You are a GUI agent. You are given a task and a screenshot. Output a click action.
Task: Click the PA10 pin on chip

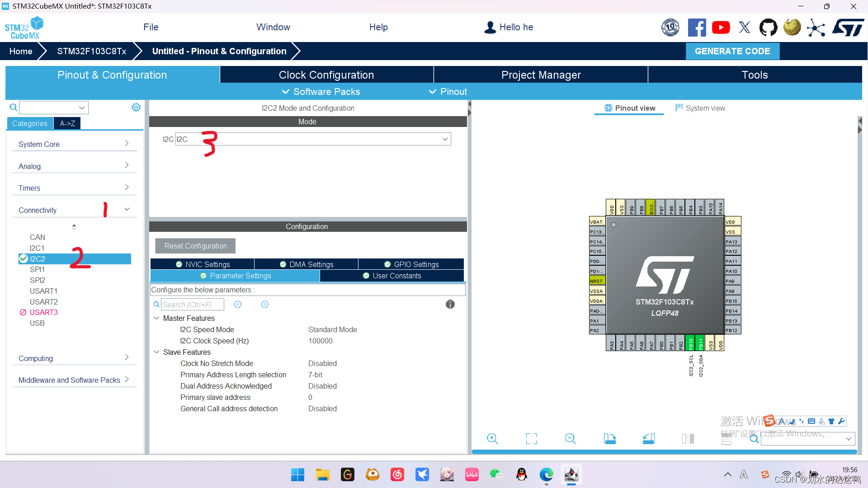pos(733,271)
